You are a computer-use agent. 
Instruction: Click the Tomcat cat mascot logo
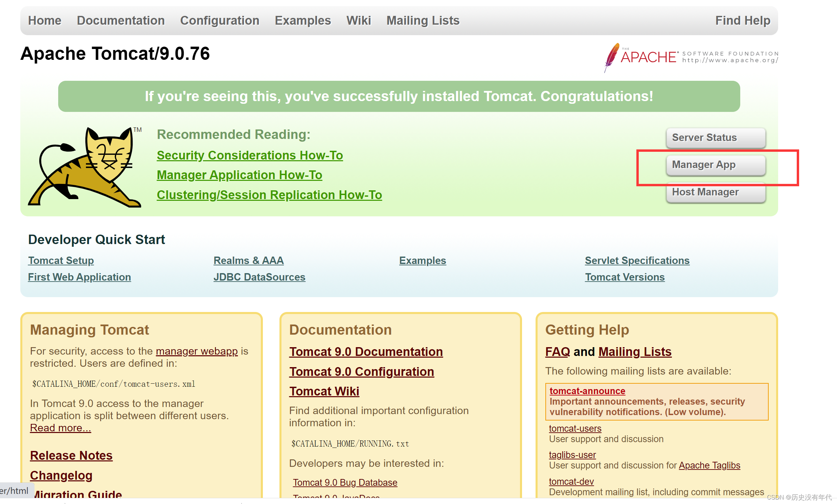pos(85,167)
